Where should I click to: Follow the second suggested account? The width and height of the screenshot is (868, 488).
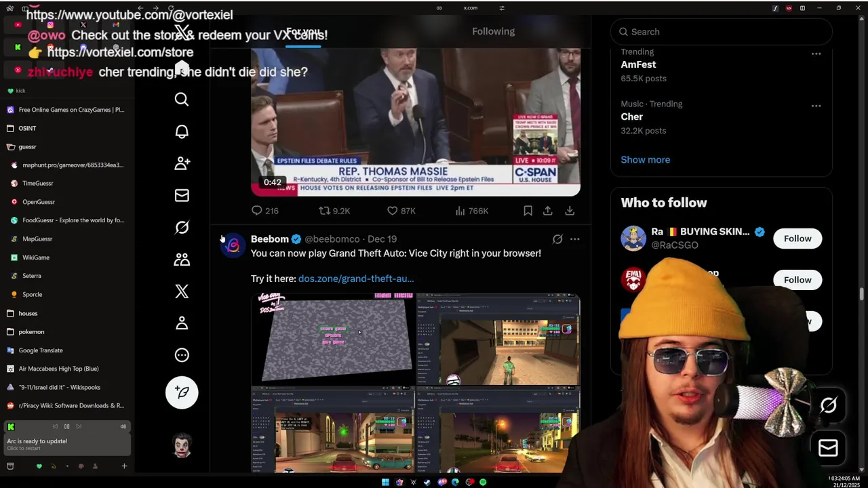tap(797, 280)
